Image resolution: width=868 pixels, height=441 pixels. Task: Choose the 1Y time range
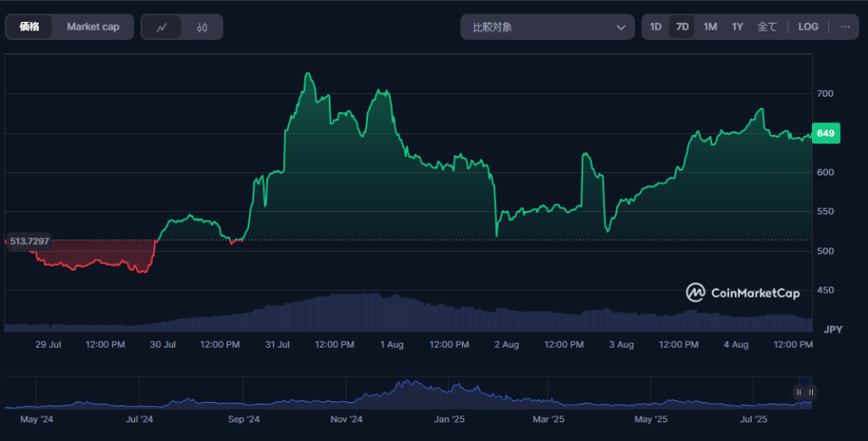click(x=737, y=26)
